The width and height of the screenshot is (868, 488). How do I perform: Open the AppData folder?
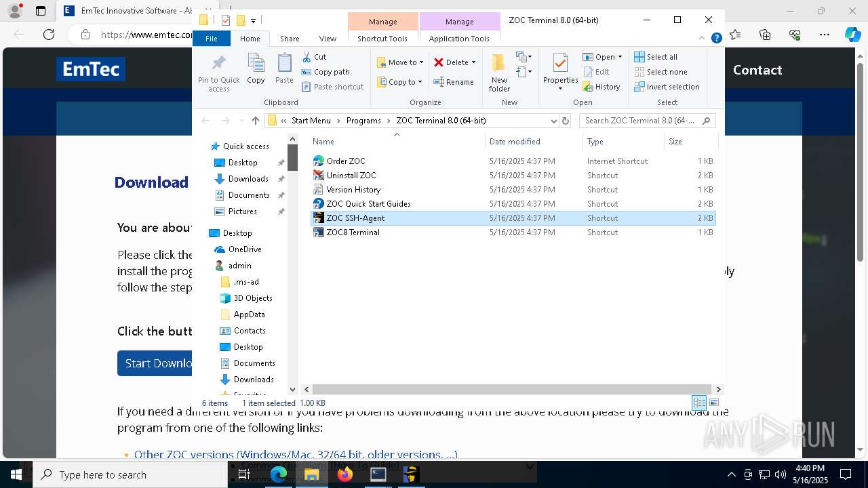point(249,314)
